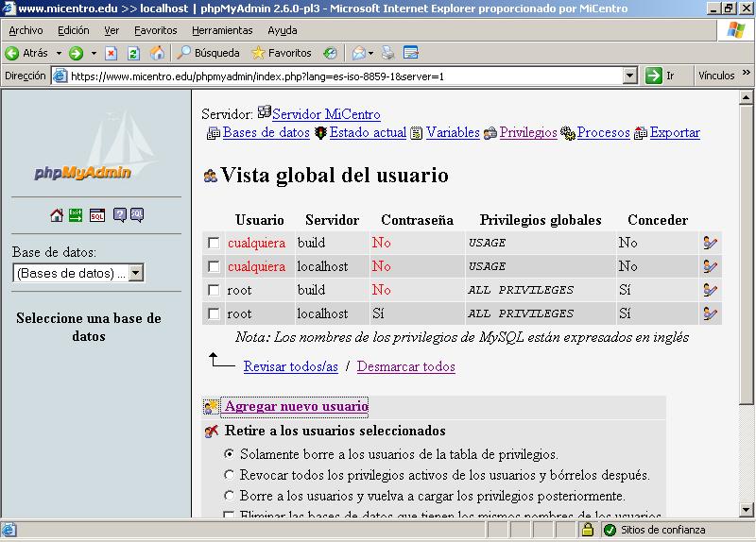Click the Print toolbar icon
This screenshot has width=756, height=542.
(388, 53)
